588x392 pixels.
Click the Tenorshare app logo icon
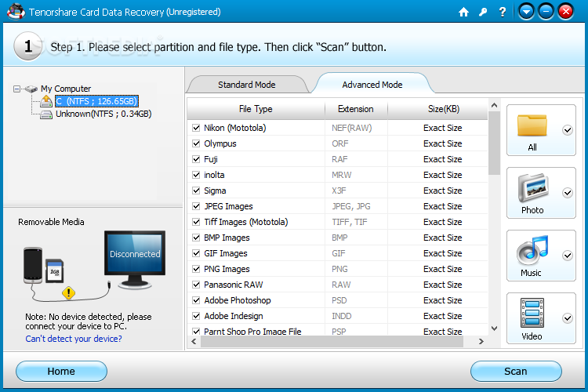16,11
